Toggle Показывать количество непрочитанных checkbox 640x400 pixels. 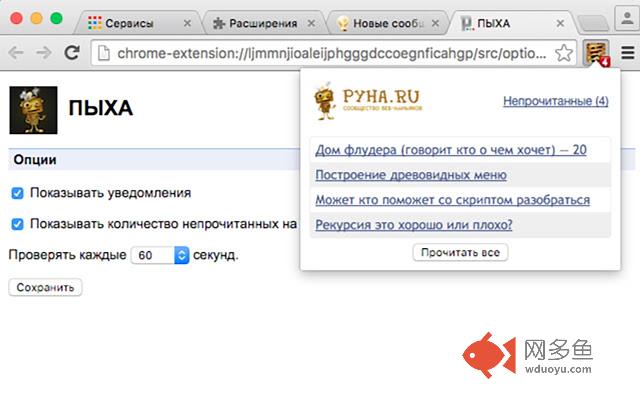(17, 224)
